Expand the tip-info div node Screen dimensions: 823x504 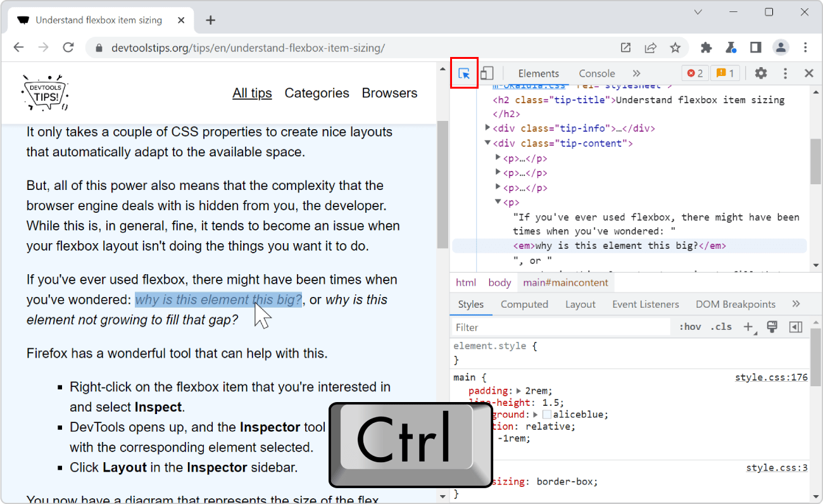(x=487, y=128)
